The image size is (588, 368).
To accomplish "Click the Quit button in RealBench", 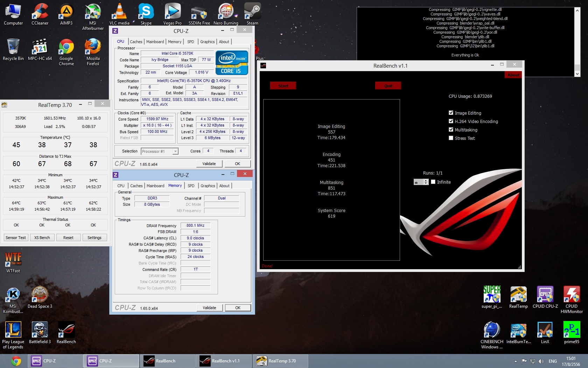I will click(388, 86).
